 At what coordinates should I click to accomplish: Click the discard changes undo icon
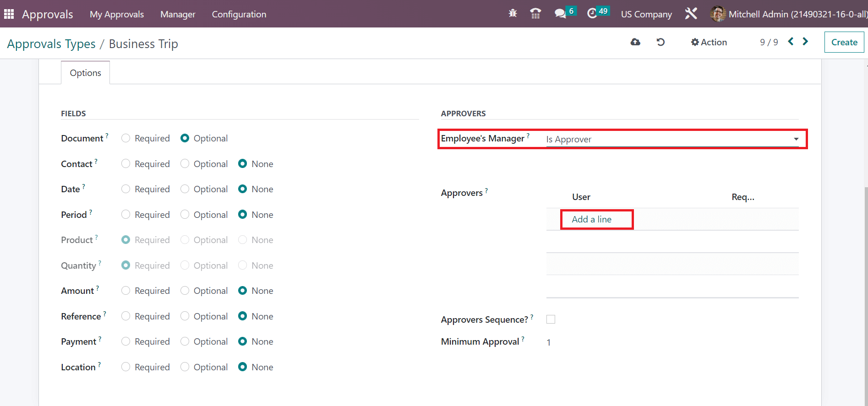click(x=661, y=42)
